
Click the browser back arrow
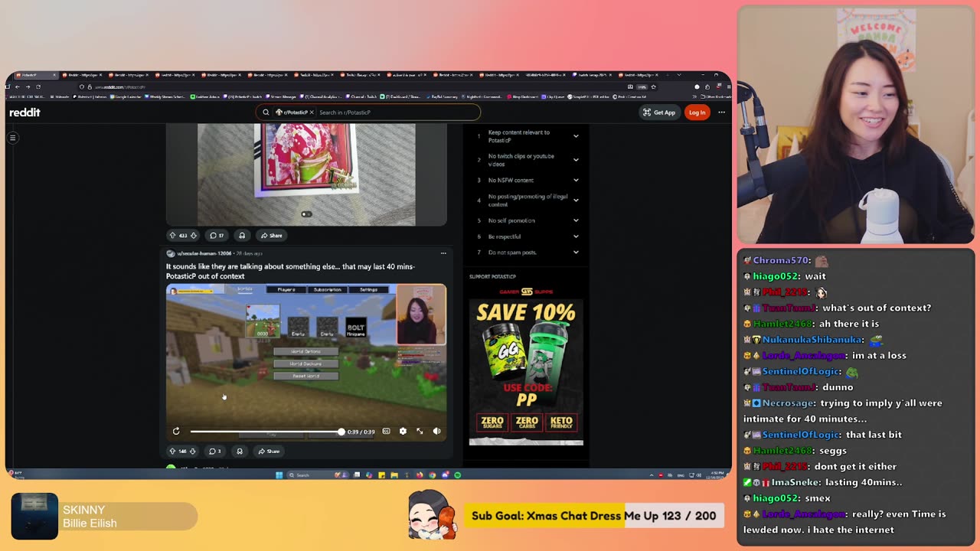click(x=17, y=86)
